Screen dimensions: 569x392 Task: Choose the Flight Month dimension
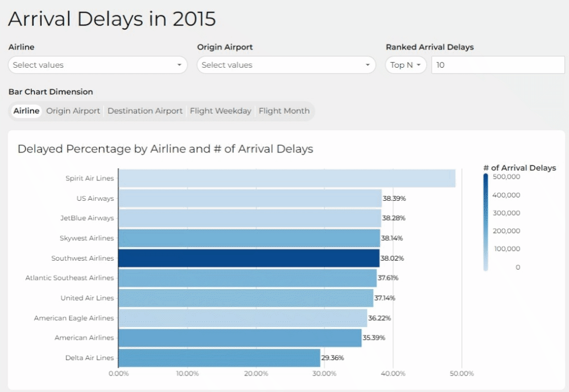(284, 111)
